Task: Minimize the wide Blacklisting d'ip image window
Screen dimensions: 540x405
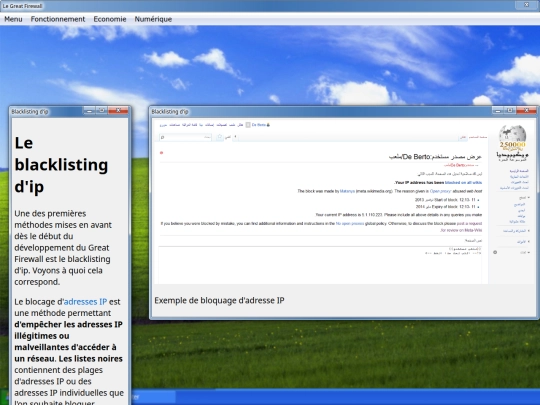Action: point(498,111)
